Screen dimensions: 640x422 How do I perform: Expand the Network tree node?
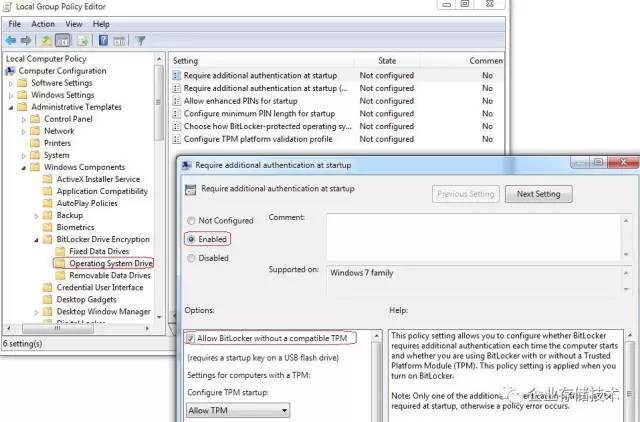click(x=24, y=131)
